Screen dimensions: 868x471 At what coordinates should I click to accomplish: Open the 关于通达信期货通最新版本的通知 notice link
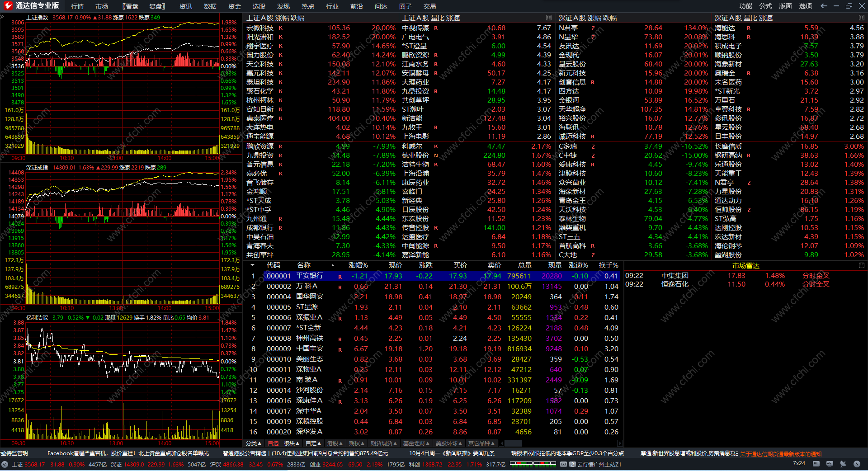click(x=781, y=454)
